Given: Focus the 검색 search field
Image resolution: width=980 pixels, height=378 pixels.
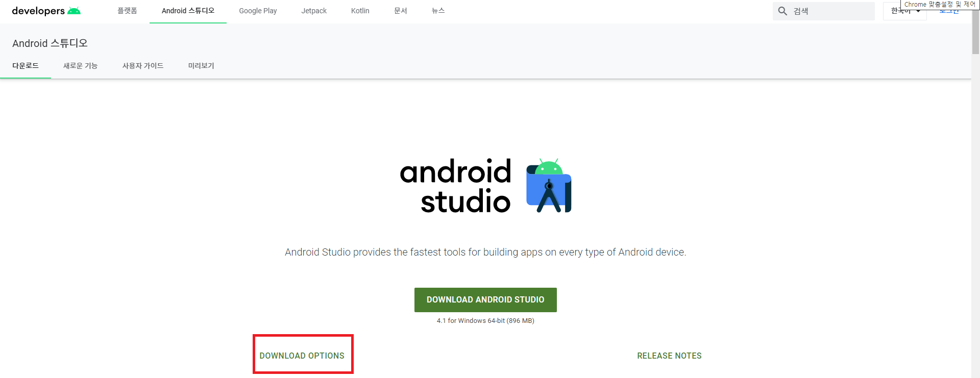Looking at the screenshot, I should pyautogui.click(x=824, y=11).
